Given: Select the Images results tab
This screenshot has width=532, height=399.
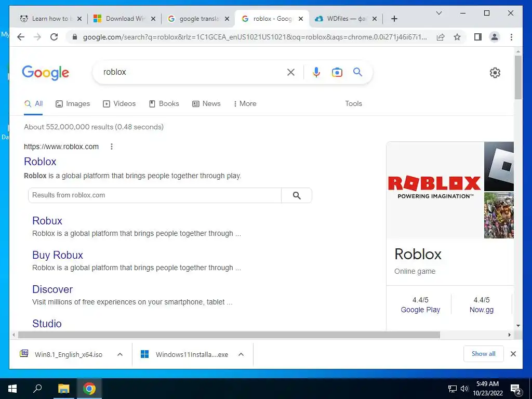Looking at the screenshot, I should click(73, 103).
